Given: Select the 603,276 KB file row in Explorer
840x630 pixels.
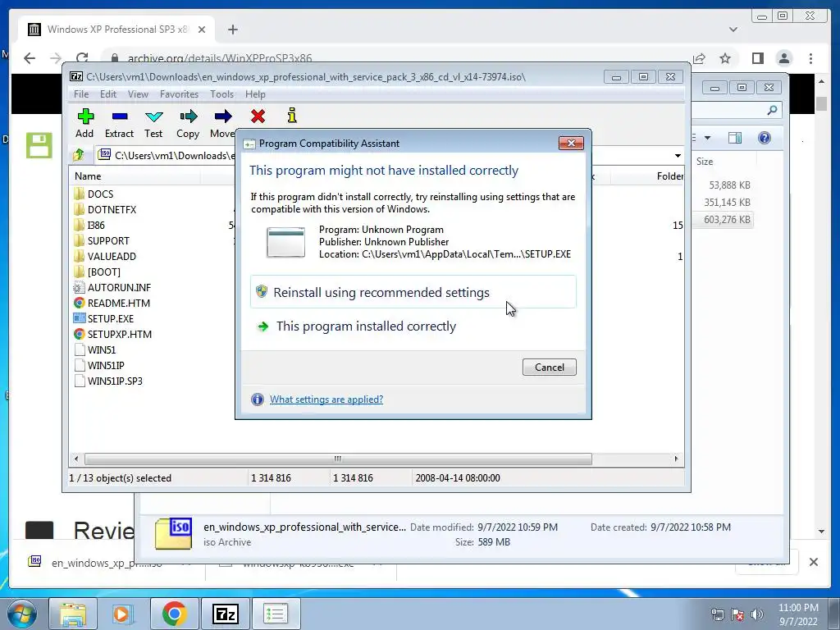Looking at the screenshot, I should [x=724, y=220].
